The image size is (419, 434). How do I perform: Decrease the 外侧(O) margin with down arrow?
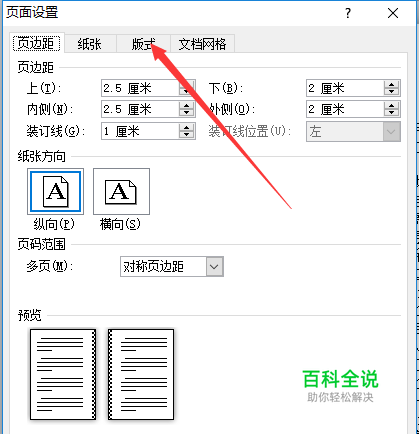(392, 113)
